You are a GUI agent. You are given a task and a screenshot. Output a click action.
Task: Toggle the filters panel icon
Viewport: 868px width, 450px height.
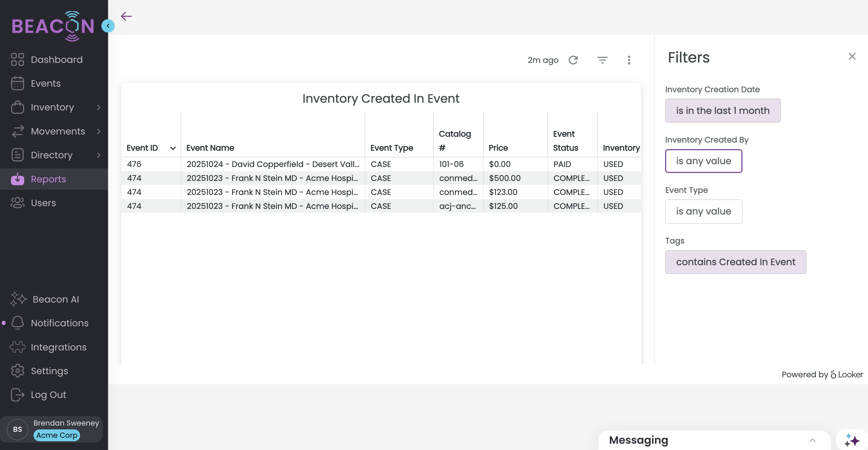[602, 60]
